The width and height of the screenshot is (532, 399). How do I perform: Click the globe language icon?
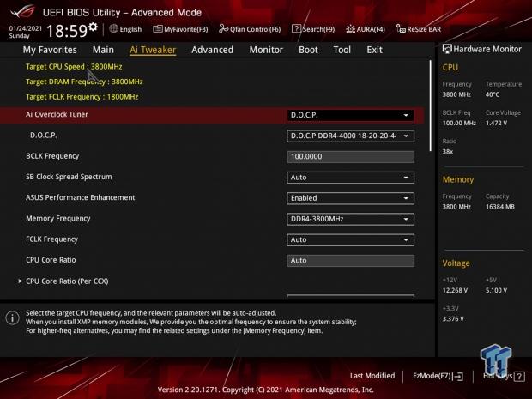(113, 29)
